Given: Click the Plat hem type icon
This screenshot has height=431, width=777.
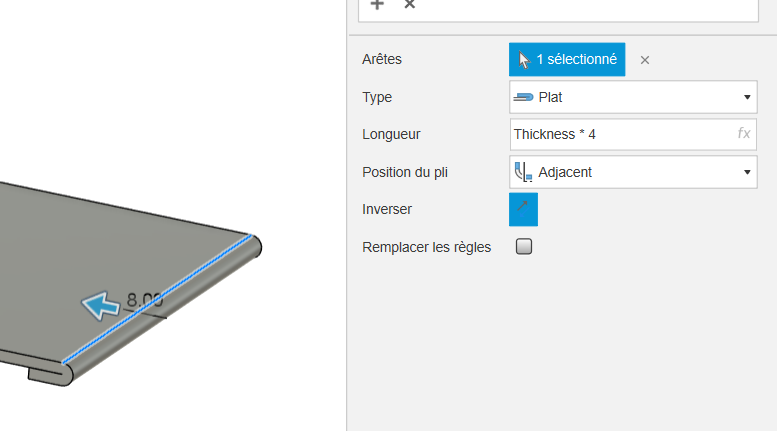Looking at the screenshot, I should 523,97.
